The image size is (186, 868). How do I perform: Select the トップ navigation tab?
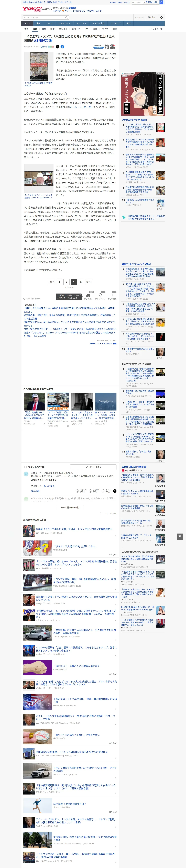click(x=27, y=23)
